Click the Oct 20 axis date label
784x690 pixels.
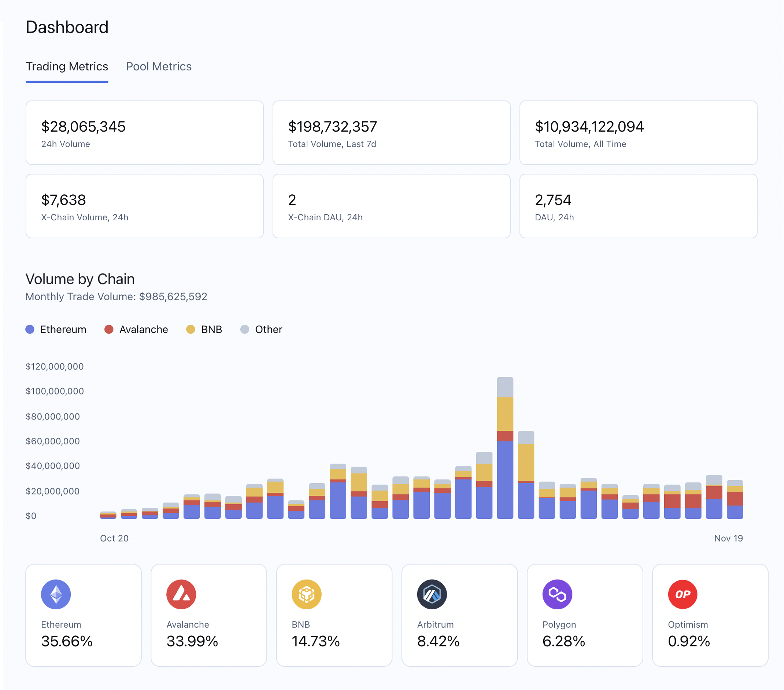pyautogui.click(x=114, y=538)
